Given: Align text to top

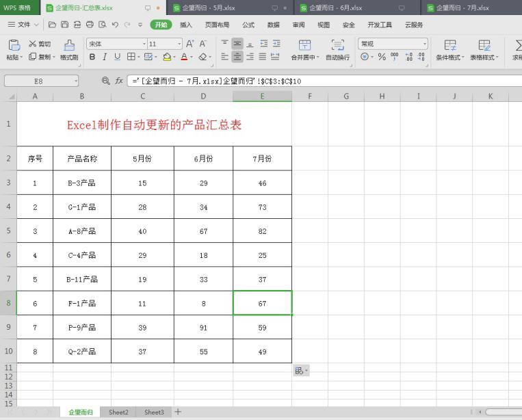Looking at the screenshot, I should coord(224,44).
